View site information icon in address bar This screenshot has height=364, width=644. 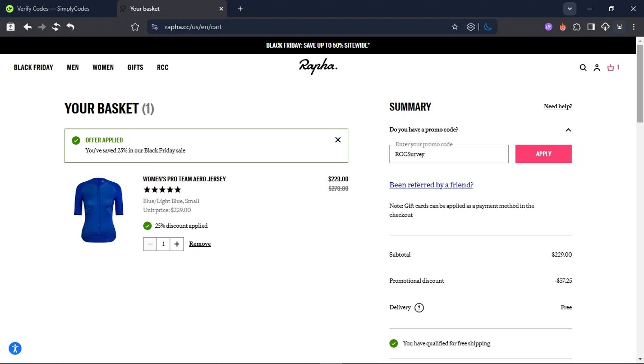coord(155,27)
